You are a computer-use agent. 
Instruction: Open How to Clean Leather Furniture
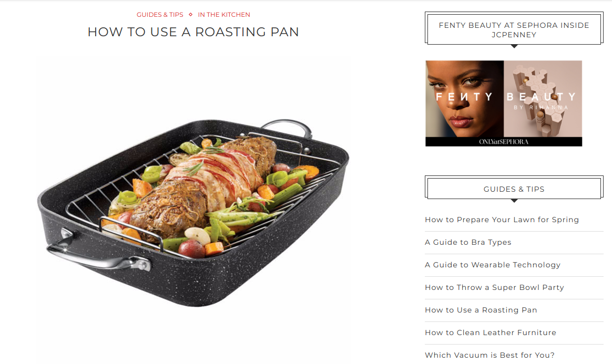tap(491, 333)
